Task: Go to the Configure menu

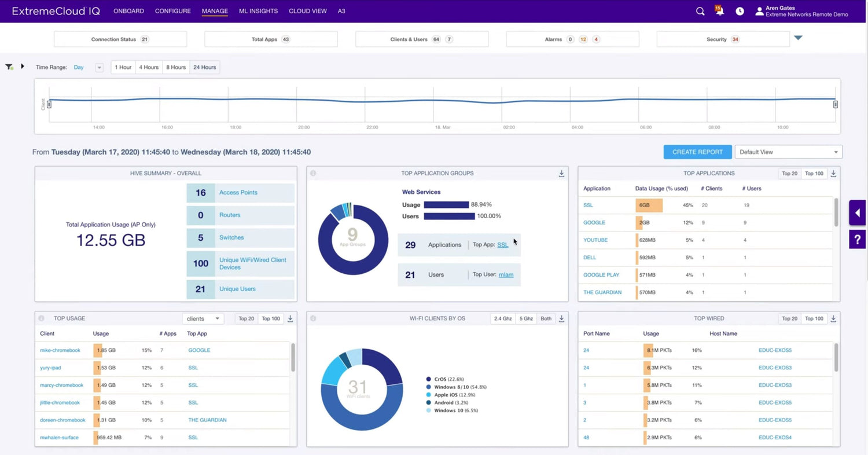Action: (172, 11)
